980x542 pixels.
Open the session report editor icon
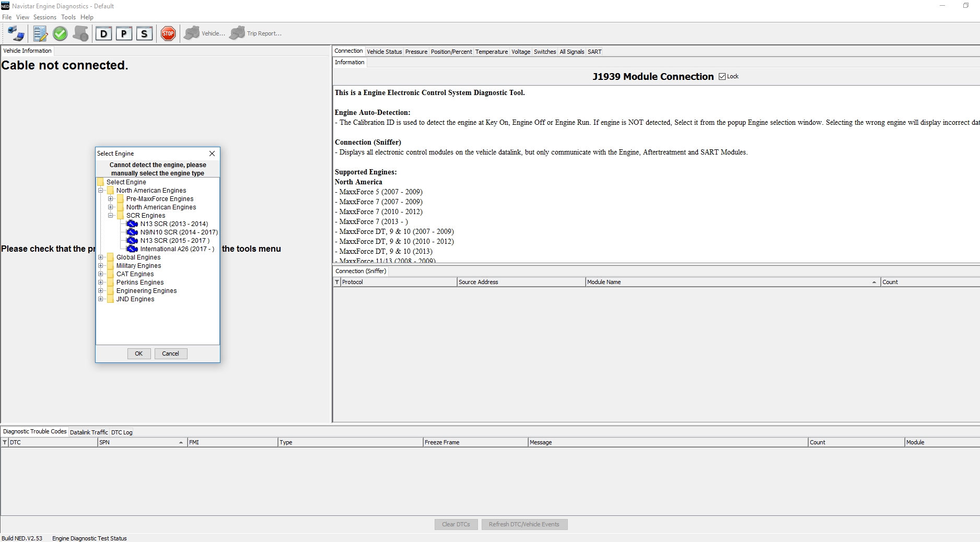[40, 33]
